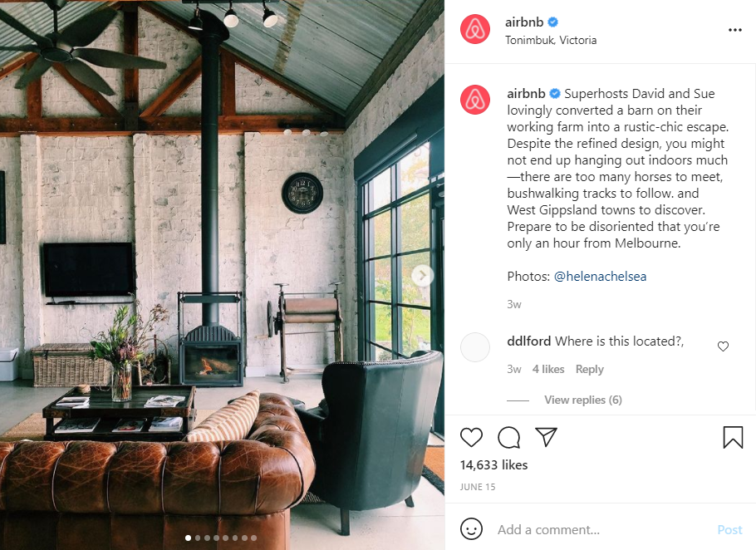Open the three-dot more options menu
The height and width of the screenshot is (550, 756).
[x=734, y=30]
